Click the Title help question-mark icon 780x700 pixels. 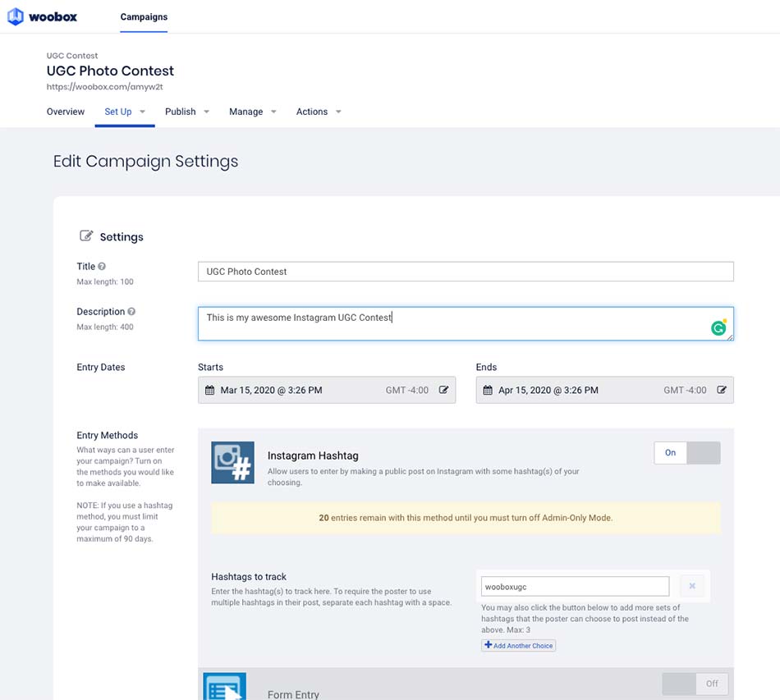click(102, 267)
